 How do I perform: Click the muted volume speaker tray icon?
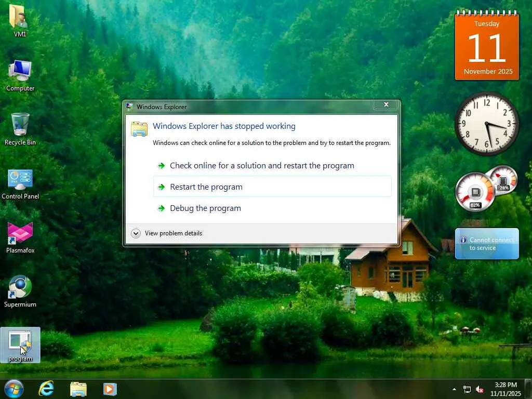(x=480, y=390)
